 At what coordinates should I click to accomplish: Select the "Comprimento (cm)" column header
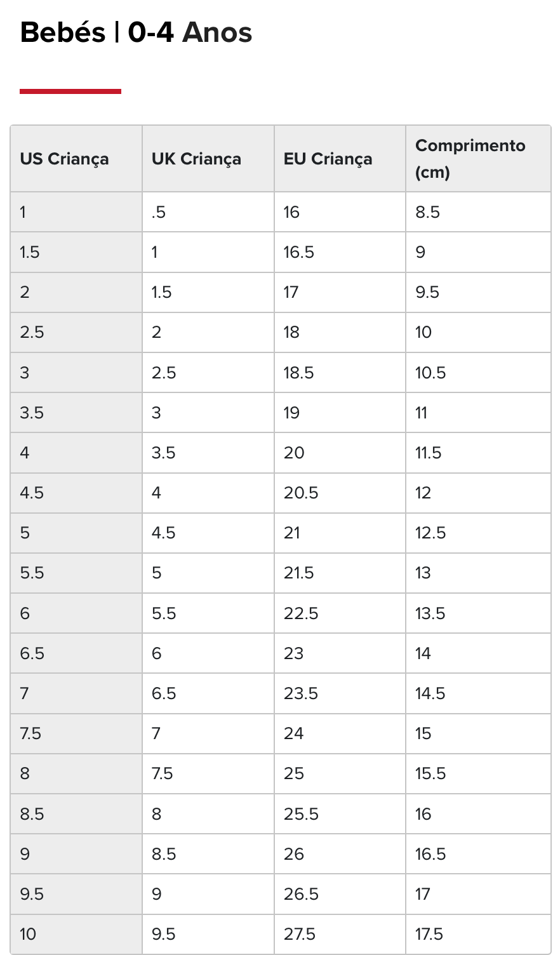[x=470, y=159]
